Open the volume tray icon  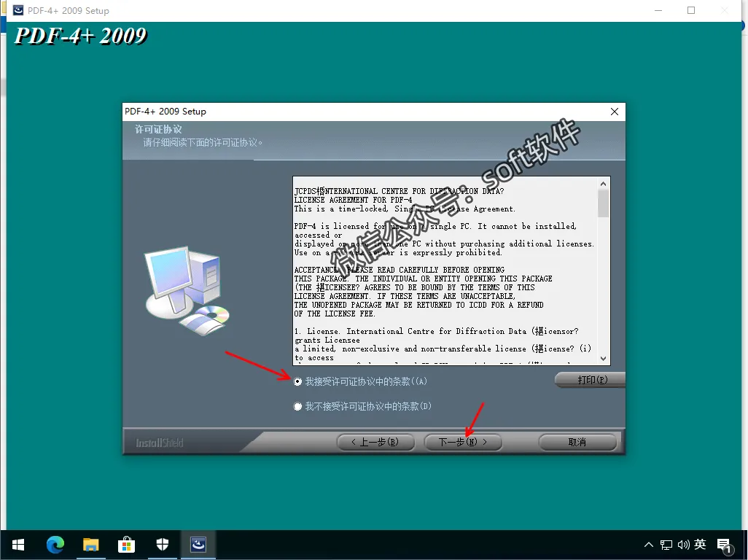tap(683, 545)
